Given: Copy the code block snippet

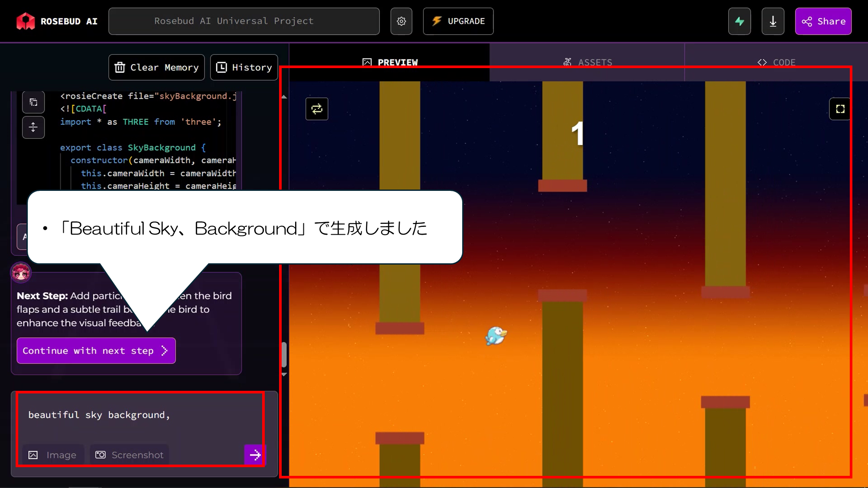Looking at the screenshot, I should pos(33,102).
